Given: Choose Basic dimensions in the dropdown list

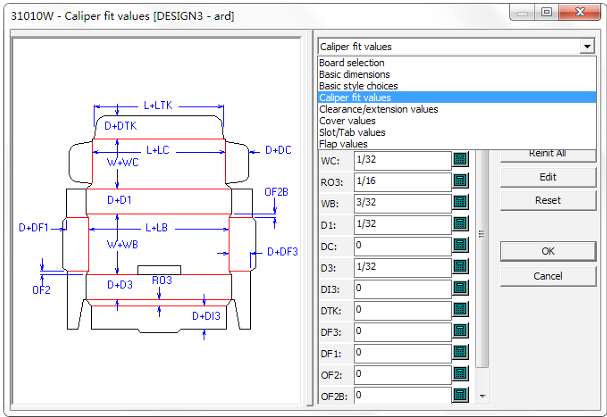Looking at the screenshot, I should click(354, 75).
